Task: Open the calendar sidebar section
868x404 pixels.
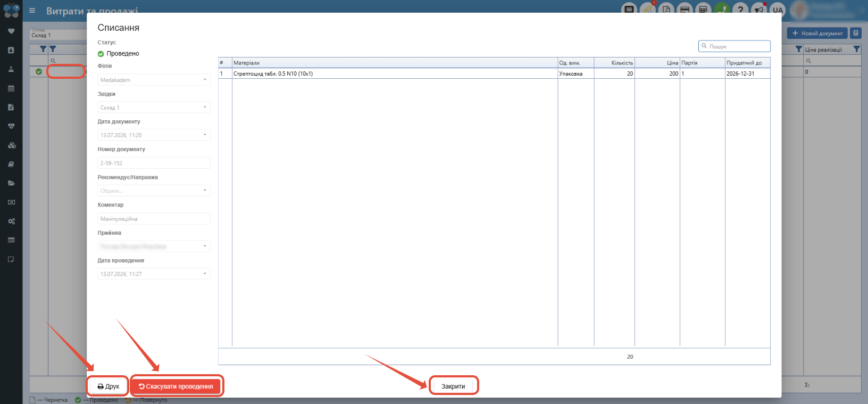Action: [11, 88]
